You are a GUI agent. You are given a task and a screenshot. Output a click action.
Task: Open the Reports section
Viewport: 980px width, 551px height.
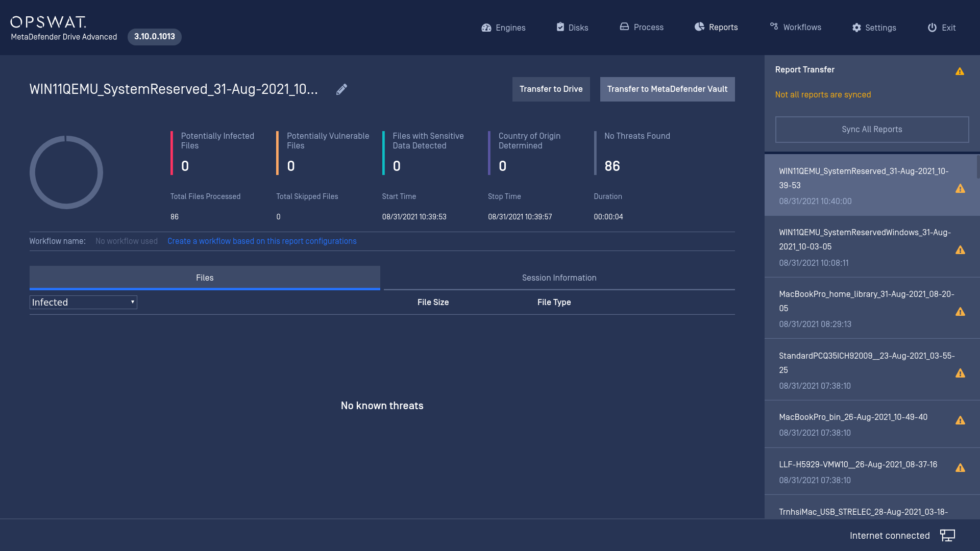[716, 27]
